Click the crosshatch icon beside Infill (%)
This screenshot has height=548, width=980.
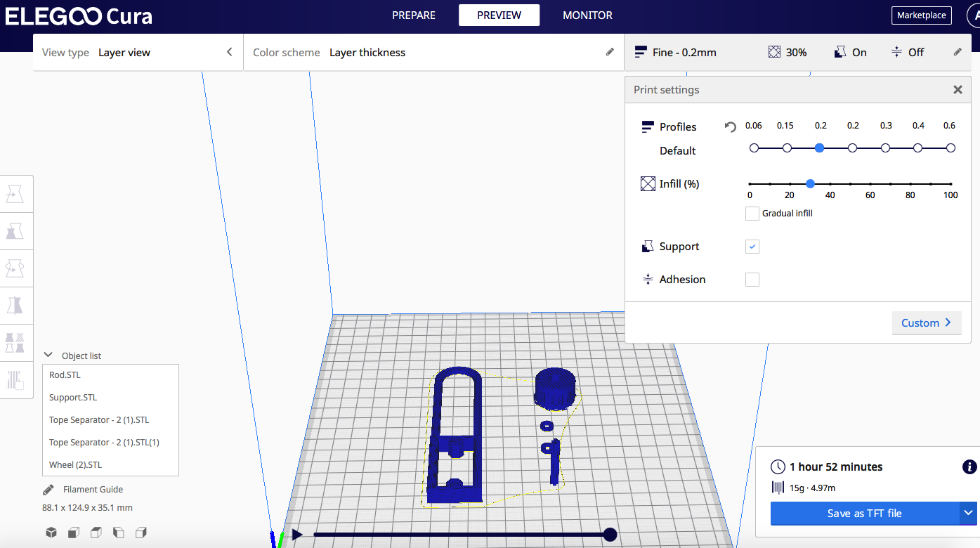648,184
